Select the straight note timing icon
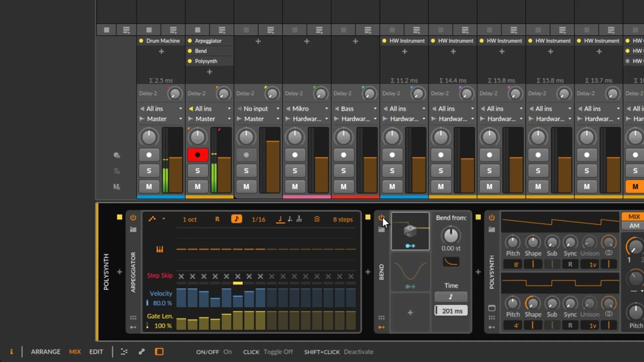Screen dimensions: 644x362 [x=281, y=219]
